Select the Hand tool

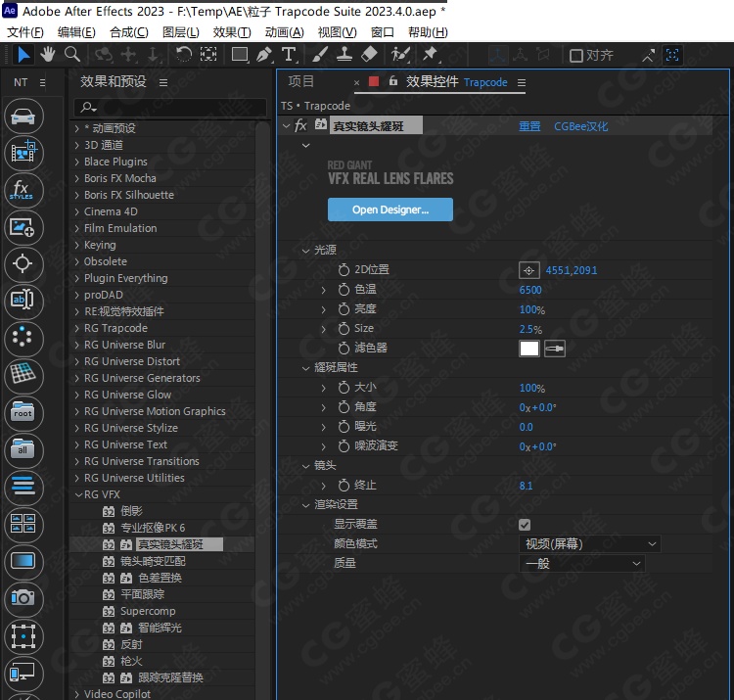(47, 55)
